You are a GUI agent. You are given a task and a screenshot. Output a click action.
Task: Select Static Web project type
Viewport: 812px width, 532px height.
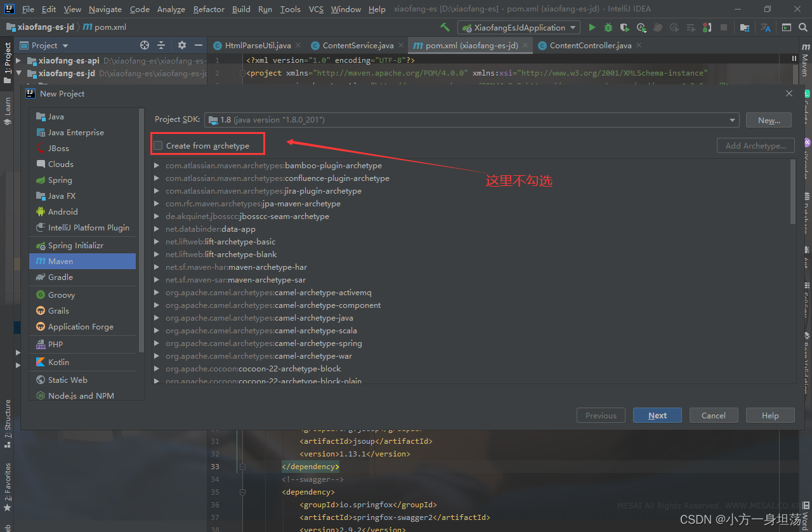[82, 380]
